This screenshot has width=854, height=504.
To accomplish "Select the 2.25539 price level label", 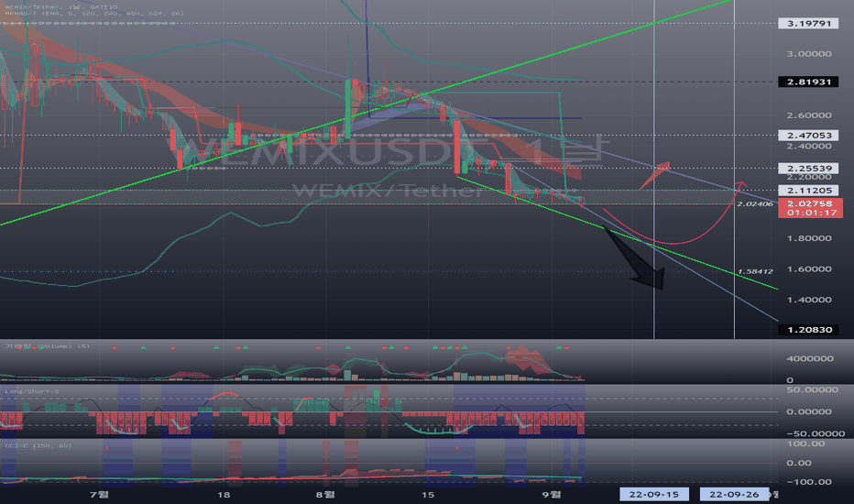I will click(808, 169).
